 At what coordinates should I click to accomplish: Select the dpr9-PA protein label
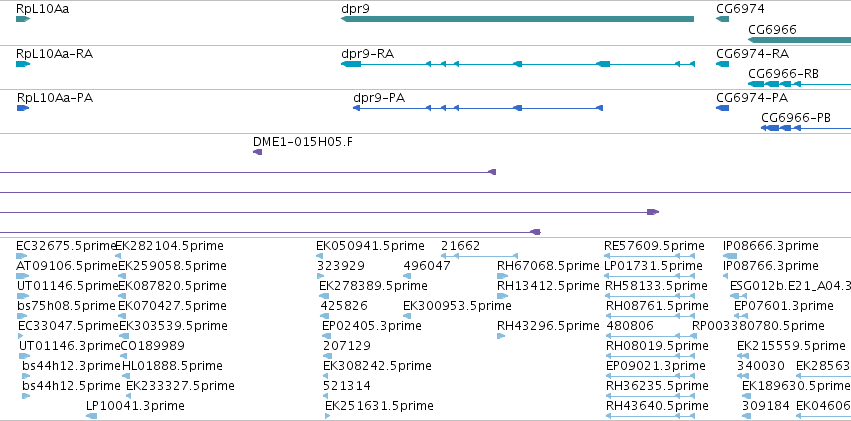click(379, 98)
